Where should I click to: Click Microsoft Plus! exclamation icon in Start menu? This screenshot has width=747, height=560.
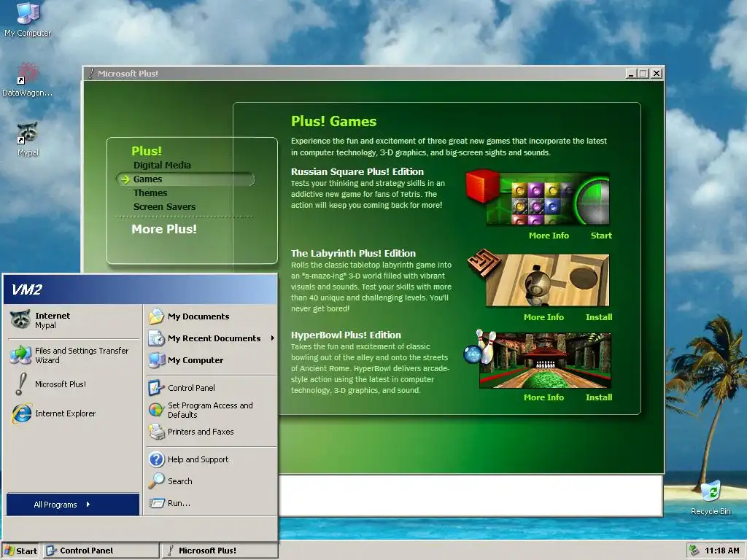point(20,384)
